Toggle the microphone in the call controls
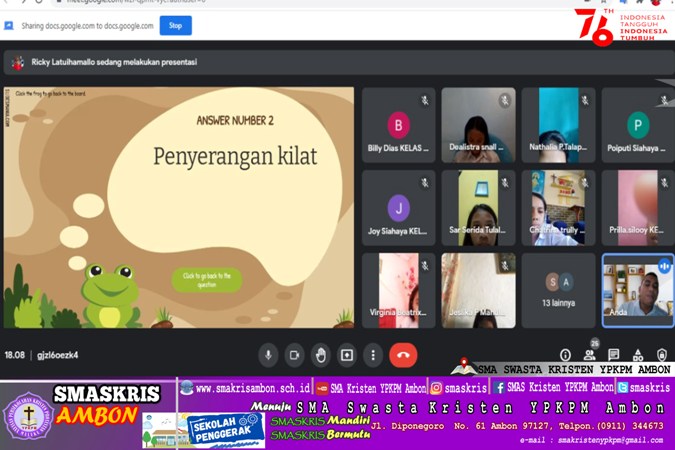Image resolution: width=675 pixels, height=450 pixels. [268, 355]
